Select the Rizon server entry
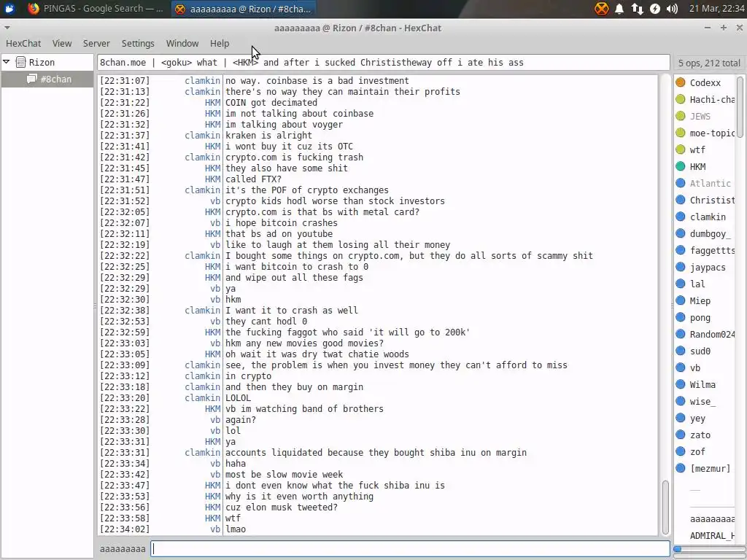Viewport: 747px width, 560px height. point(42,63)
